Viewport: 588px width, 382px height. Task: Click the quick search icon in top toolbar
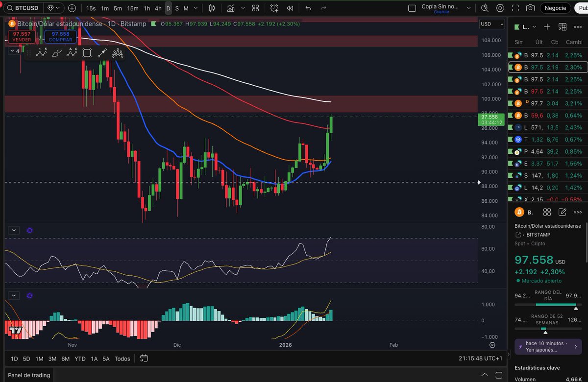(485, 8)
